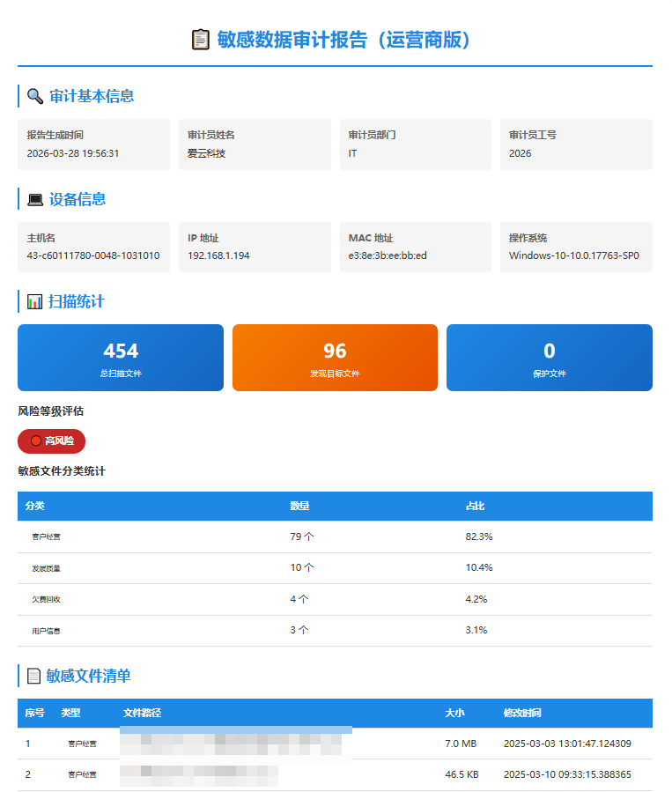The image size is (672, 792).
Task: Click the 文件路径 column header
Action: [143, 713]
